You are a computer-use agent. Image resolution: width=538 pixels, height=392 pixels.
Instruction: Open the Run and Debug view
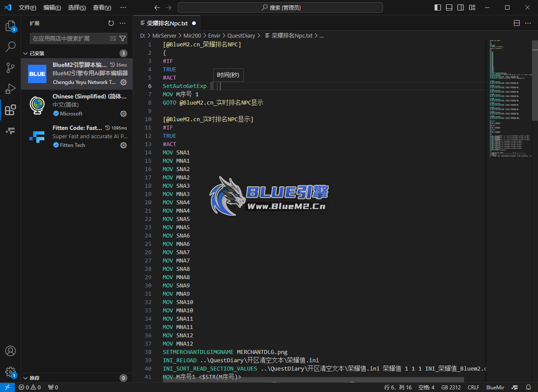point(11,89)
